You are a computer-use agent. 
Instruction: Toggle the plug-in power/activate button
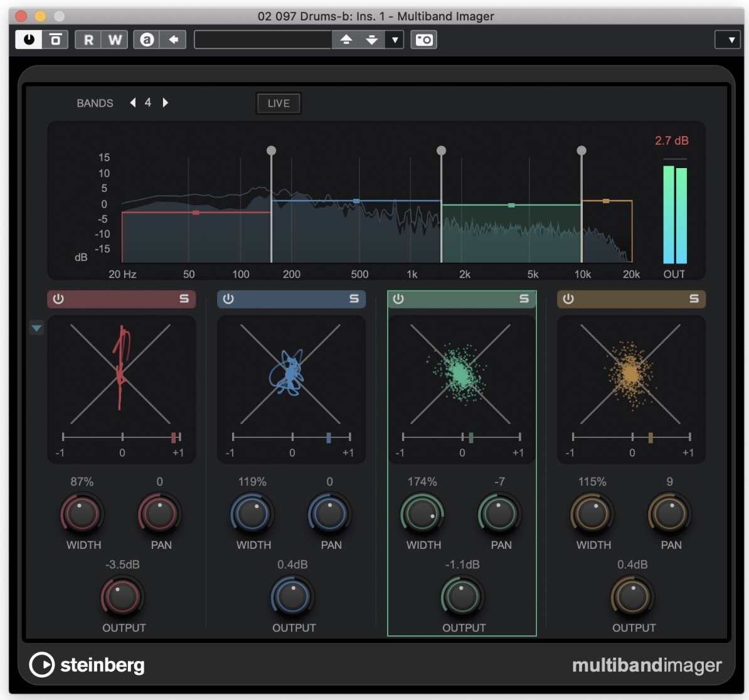click(x=29, y=40)
